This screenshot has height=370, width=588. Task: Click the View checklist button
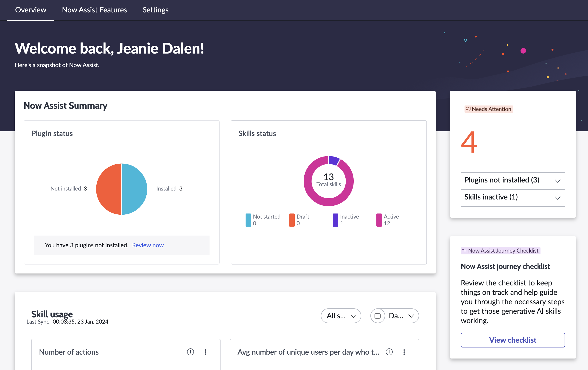coord(513,340)
